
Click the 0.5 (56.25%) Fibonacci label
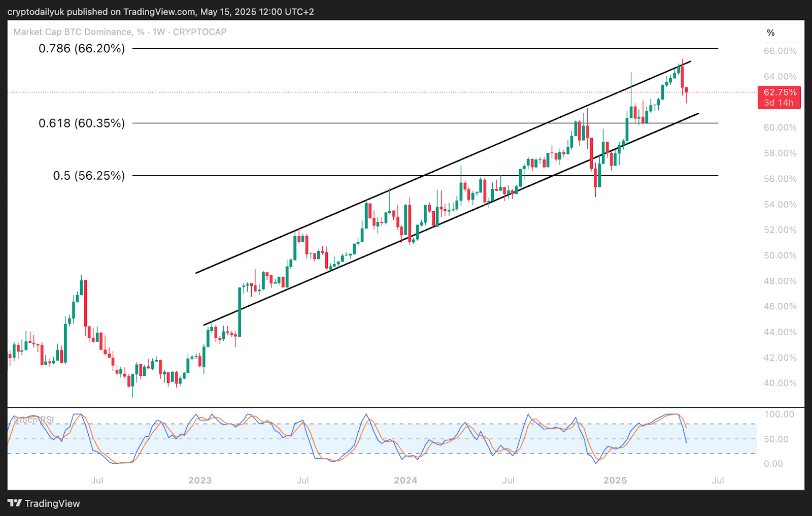(x=89, y=175)
